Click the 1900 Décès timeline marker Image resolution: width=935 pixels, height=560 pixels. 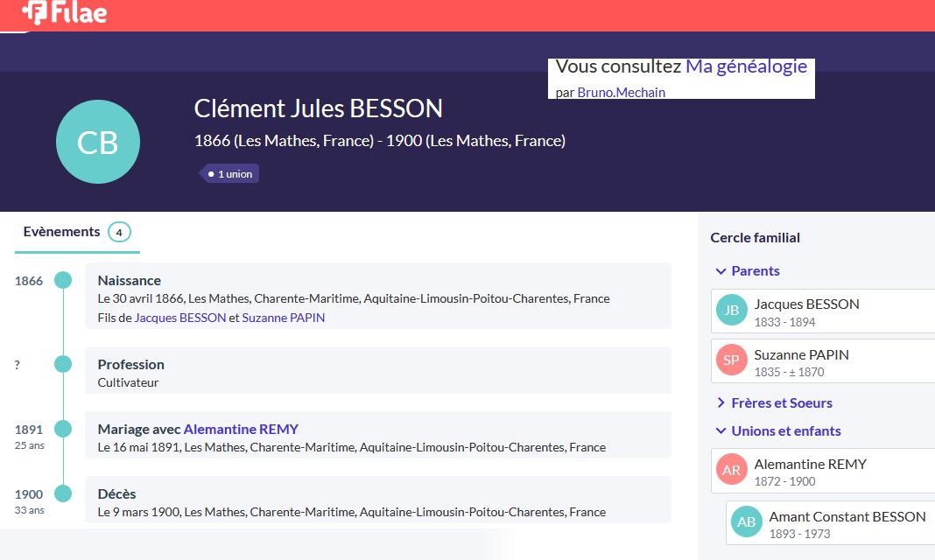[x=63, y=493]
